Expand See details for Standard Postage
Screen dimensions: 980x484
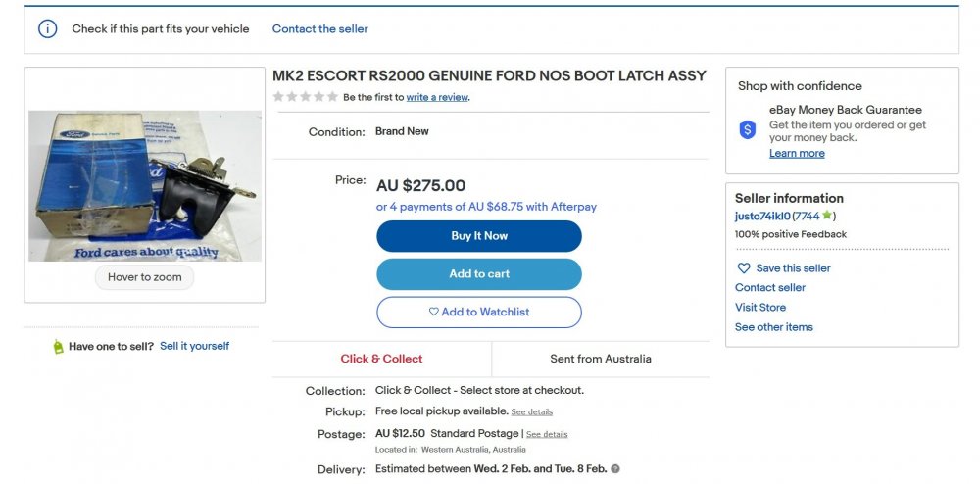tap(547, 434)
